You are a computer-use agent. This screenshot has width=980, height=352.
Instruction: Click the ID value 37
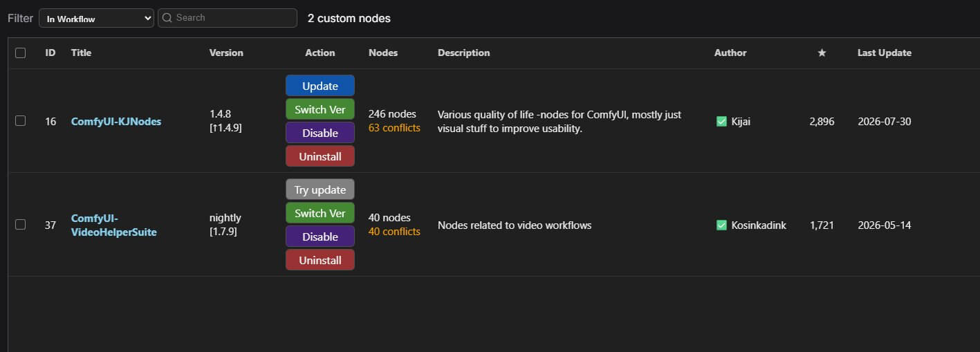(50, 225)
